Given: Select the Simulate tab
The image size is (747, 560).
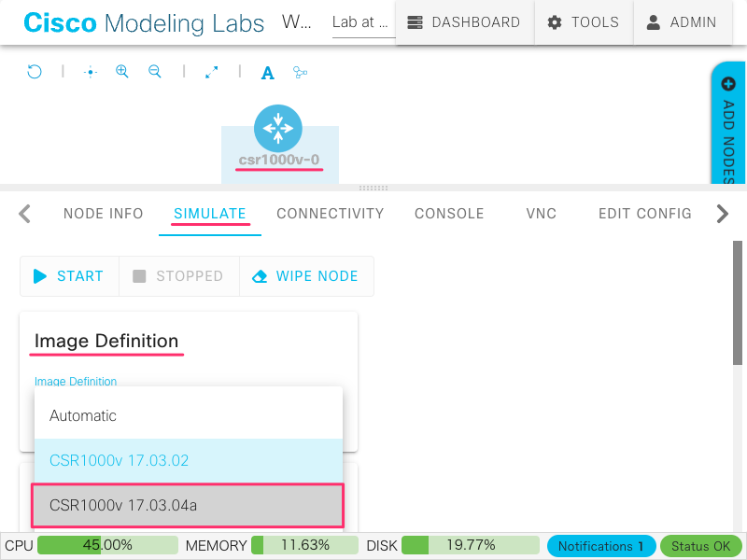Looking at the screenshot, I should tap(209, 214).
